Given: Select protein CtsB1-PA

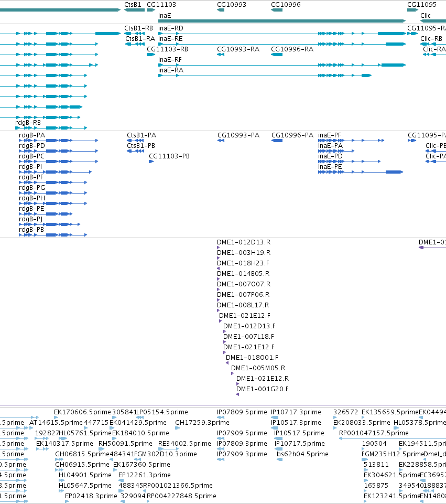Looking at the screenshot, I should click(x=135, y=141).
